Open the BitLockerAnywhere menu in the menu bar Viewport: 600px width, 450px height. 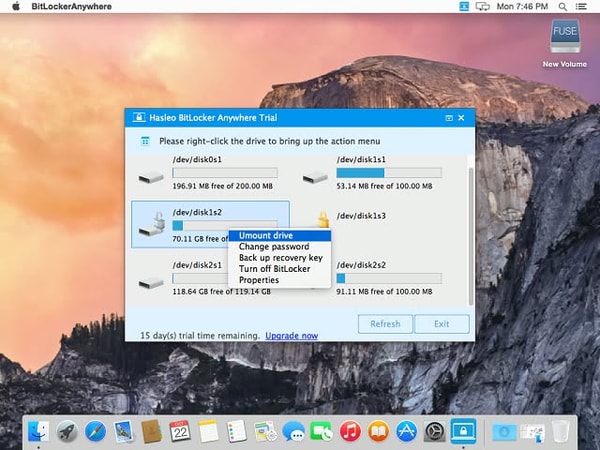tap(72, 7)
